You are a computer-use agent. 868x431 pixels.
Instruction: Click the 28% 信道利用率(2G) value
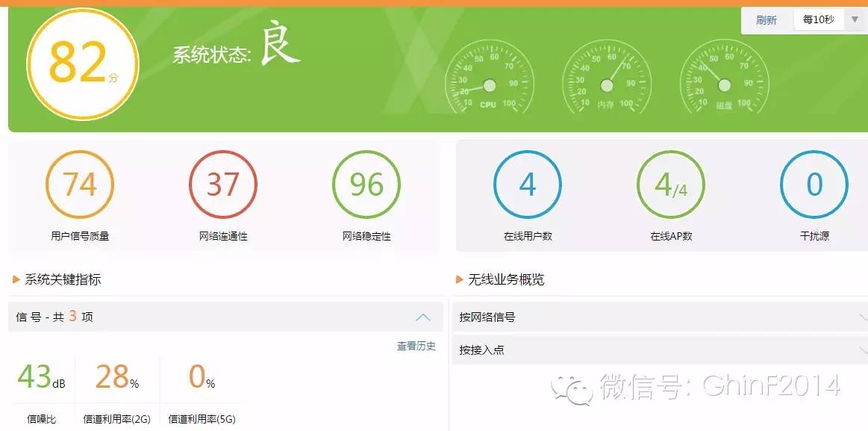pos(117,377)
